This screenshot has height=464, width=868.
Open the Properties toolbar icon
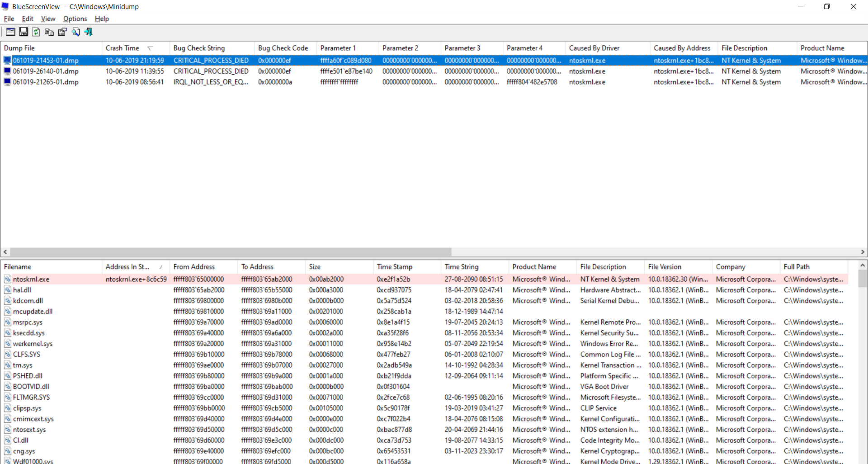[x=62, y=32]
